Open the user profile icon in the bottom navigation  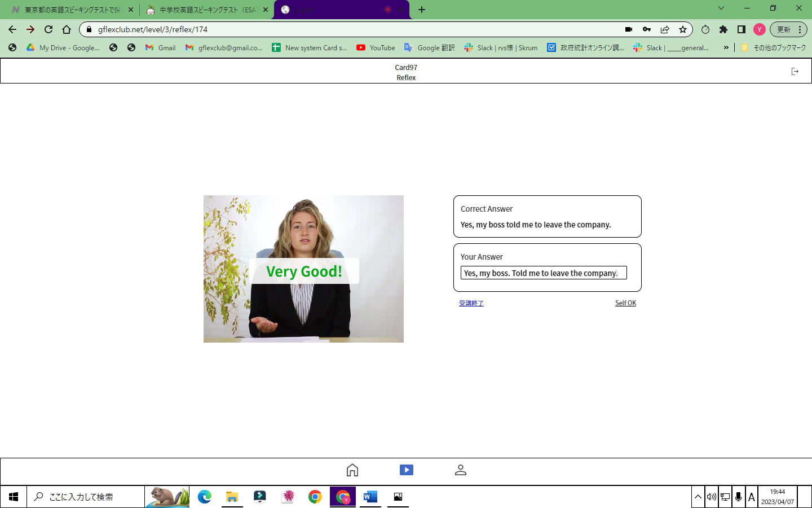point(461,470)
